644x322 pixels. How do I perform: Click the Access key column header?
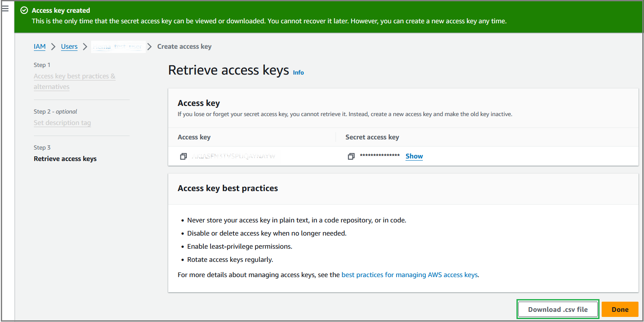point(194,137)
